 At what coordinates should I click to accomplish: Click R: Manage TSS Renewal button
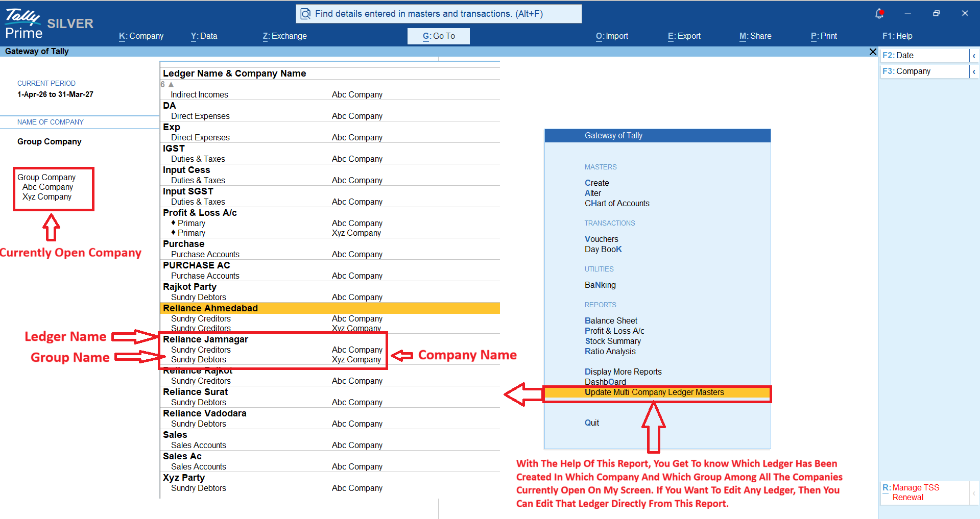924,492
